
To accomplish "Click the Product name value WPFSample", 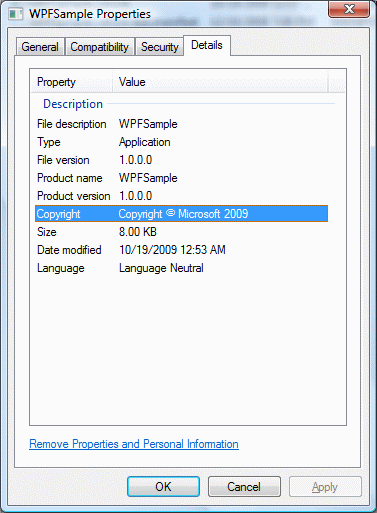I will [x=148, y=178].
